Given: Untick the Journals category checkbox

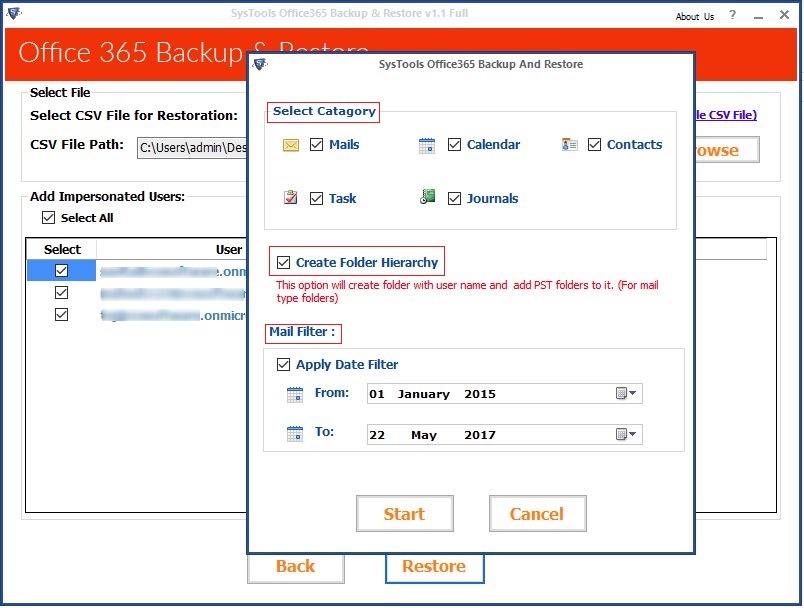Looking at the screenshot, I should point(455,198).
